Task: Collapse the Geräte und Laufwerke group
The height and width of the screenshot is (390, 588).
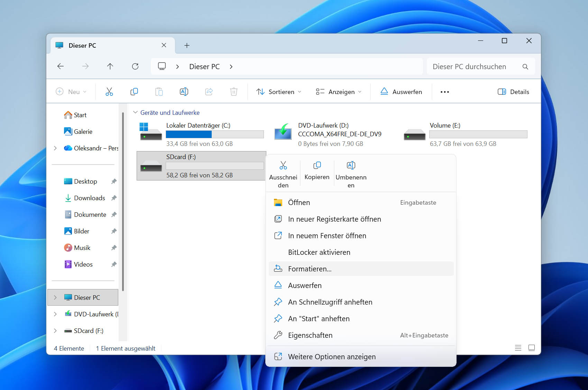Action: point(135,112)
